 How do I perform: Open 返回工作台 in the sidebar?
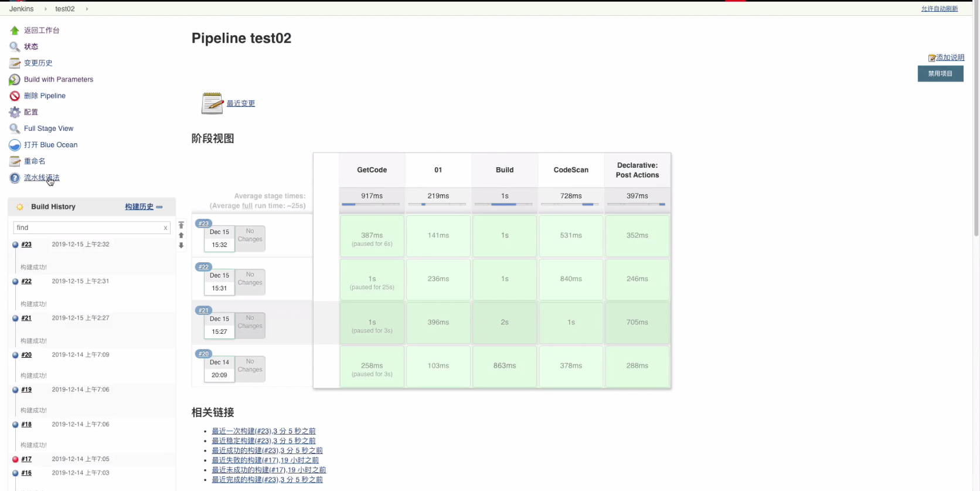pyautogui.click(x=42, y=31)
